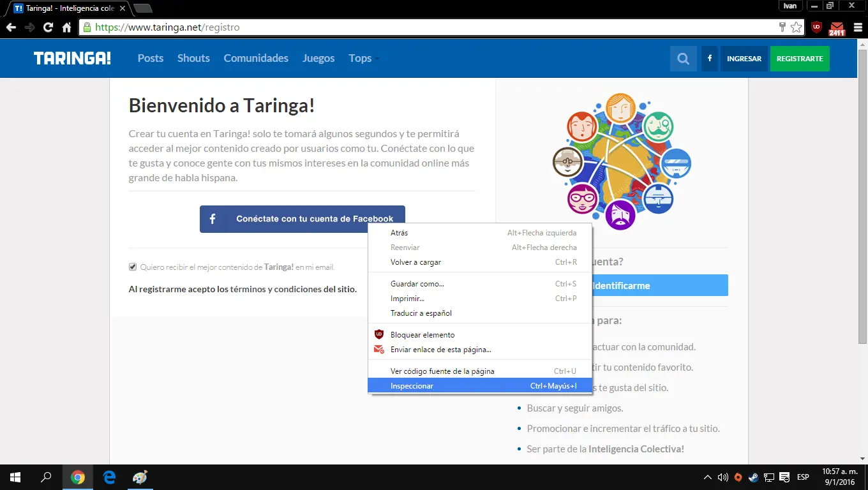This screenshot has height=490, width=868.
Task: Choose Volver a cargar from the context menu
Action: (x=480, y=262)
